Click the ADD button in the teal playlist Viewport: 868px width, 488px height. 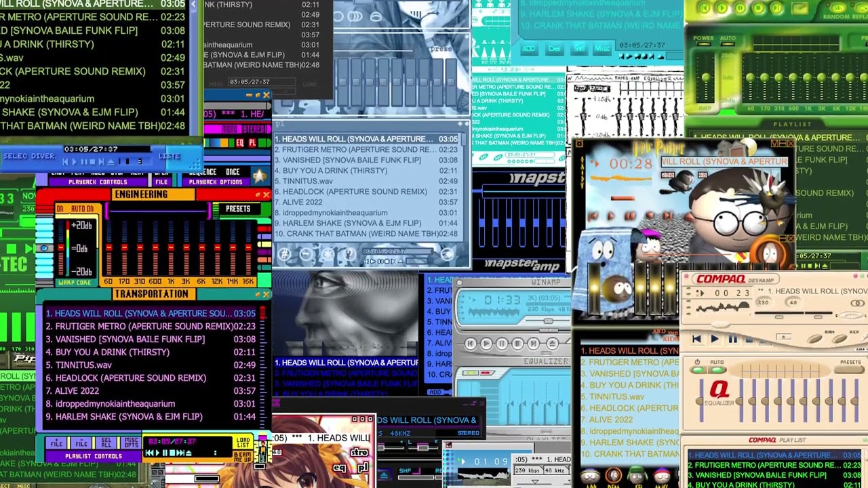pyautogui.click(x=530, y=49)
